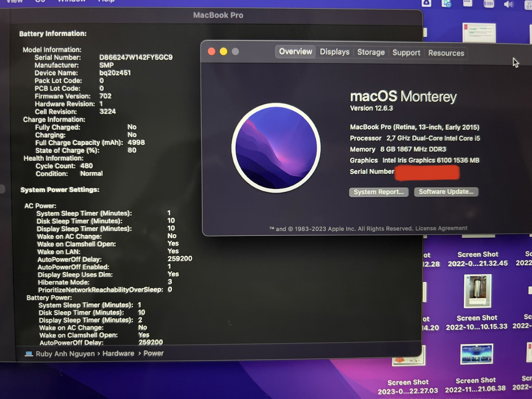Screen dimensions: 532x399
Task: Switch to the Storage tab
Action: pyautogui.click(x=371, y=52)
